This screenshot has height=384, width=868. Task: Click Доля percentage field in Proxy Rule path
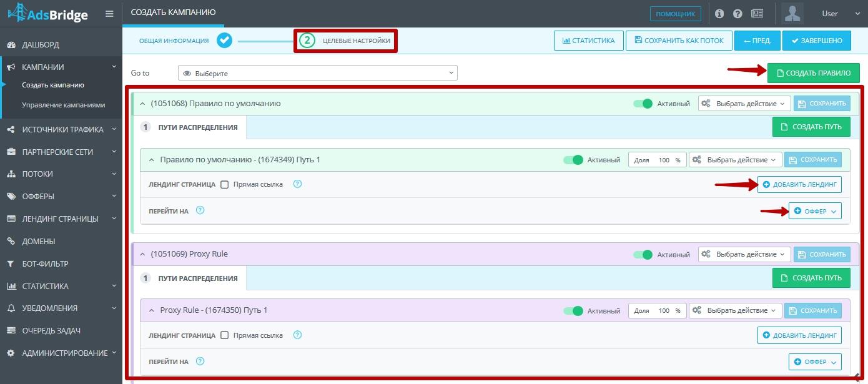pyautogui.click(x=658, y=310)
